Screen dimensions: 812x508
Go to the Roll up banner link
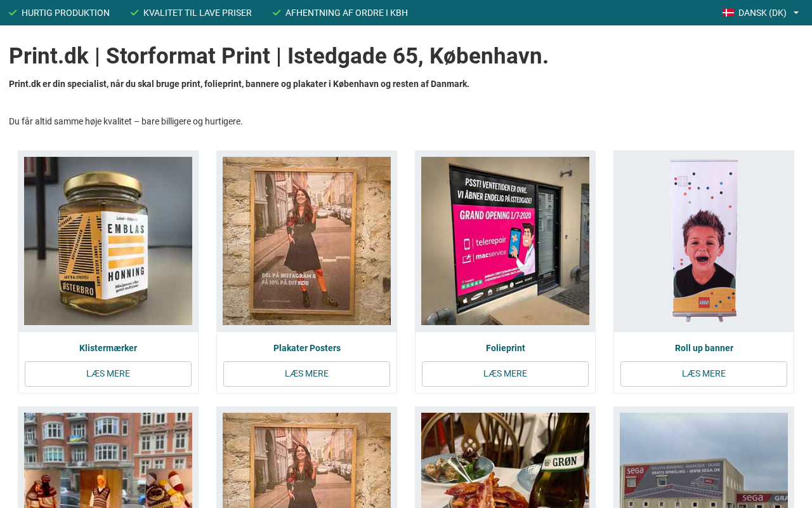(704, 348)
